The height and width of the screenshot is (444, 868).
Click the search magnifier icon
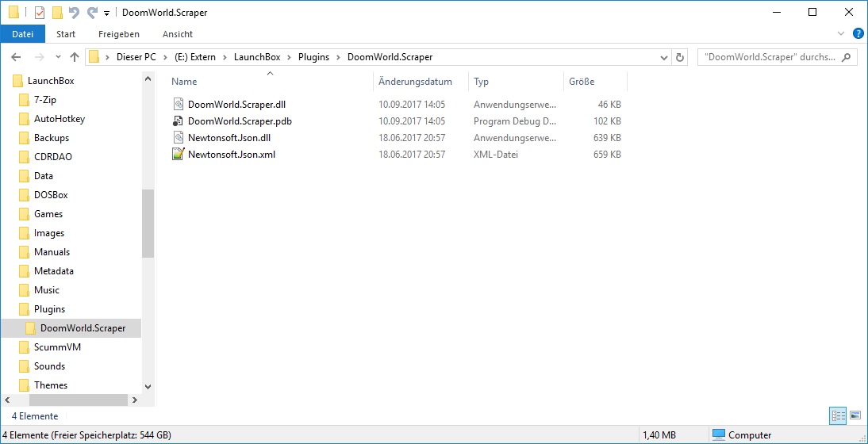[x=846, y=57]
